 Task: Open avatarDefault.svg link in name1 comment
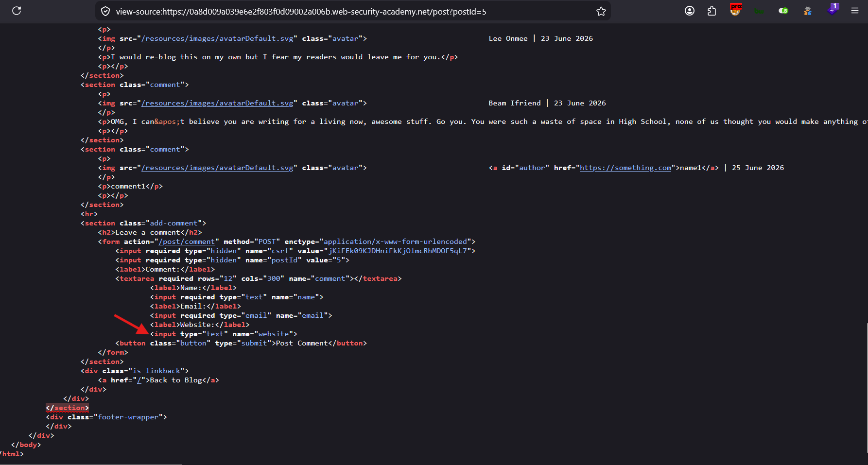[x=217, y=168]
